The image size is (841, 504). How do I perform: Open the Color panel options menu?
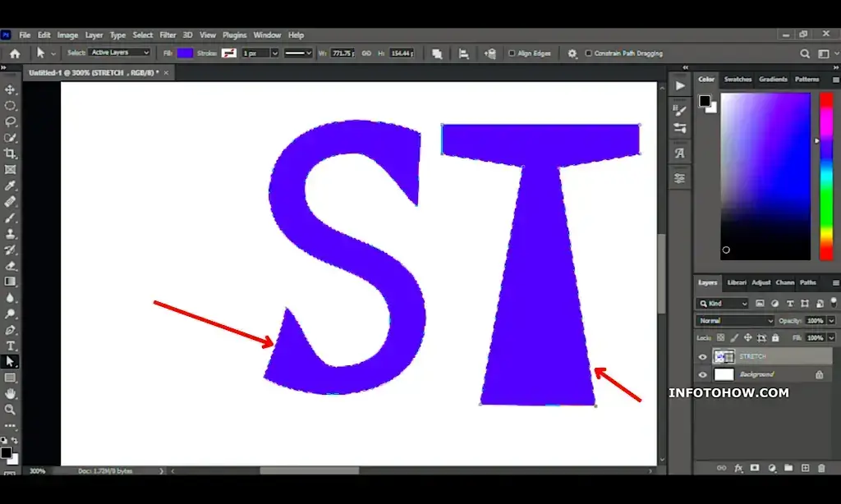click(835, 80)
